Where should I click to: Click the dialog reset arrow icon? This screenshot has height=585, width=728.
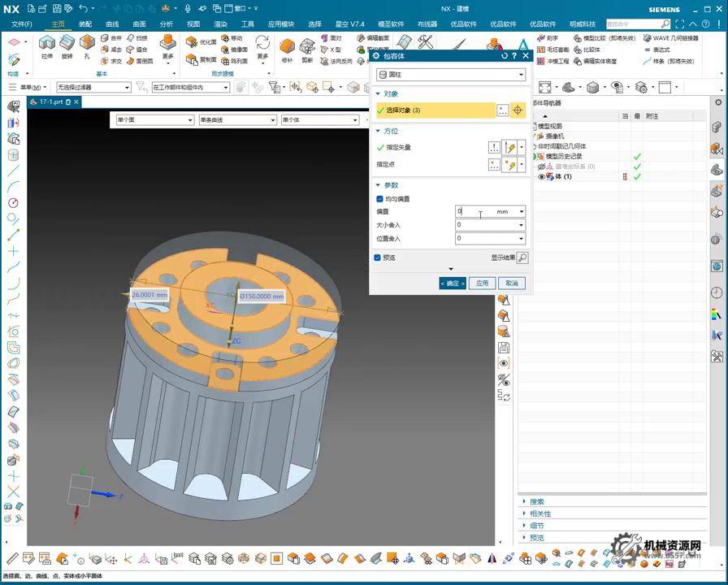point(505,56)
